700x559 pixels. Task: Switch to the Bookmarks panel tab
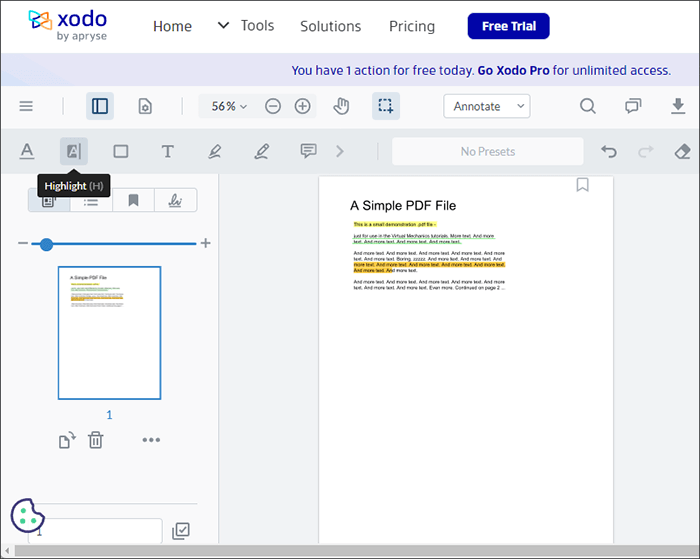point(133,200)
